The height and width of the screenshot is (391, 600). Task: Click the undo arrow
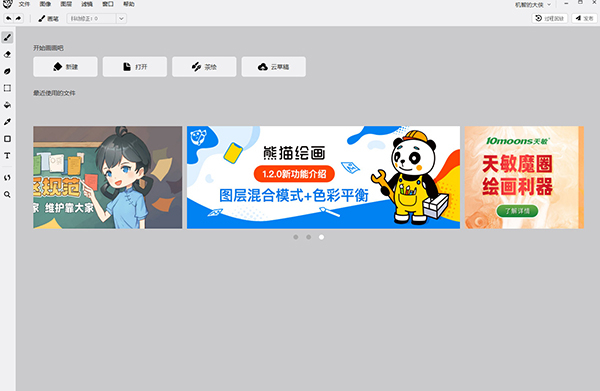point(8,18)
